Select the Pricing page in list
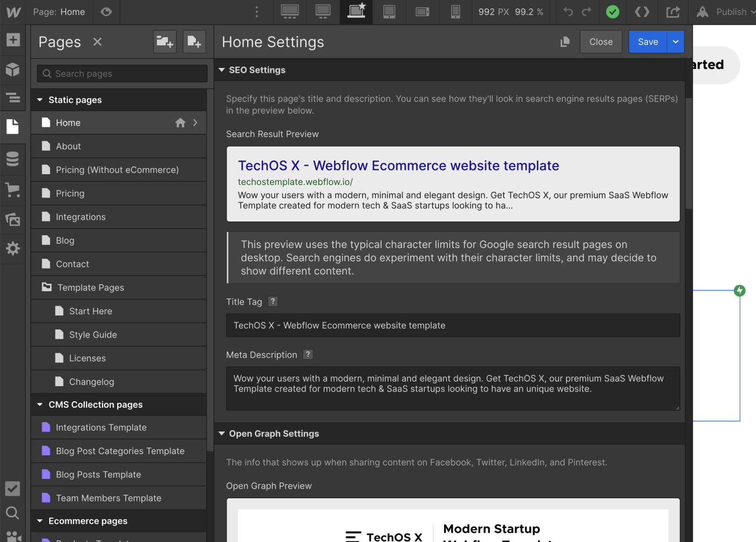 click(x=70, y=194)
